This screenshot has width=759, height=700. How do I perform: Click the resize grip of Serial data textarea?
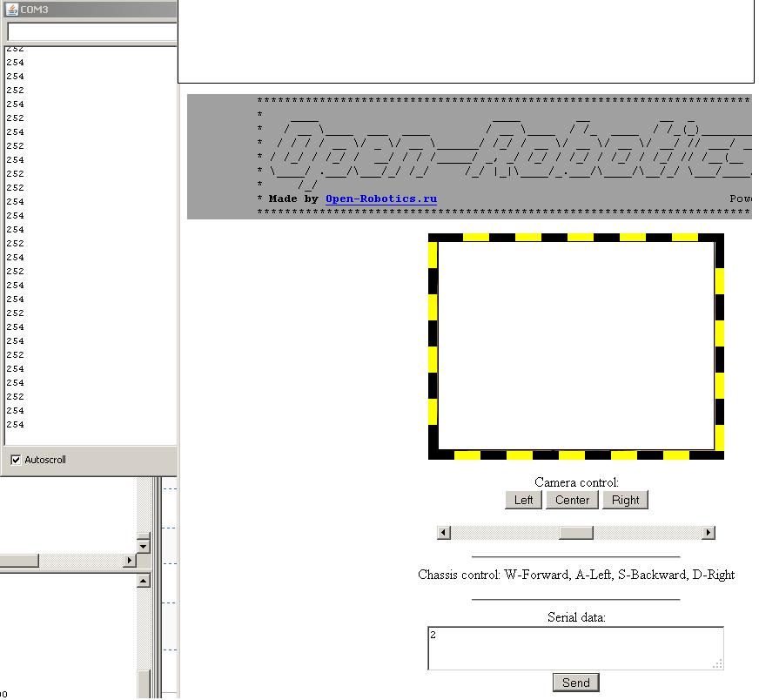(x=718, y=664)
